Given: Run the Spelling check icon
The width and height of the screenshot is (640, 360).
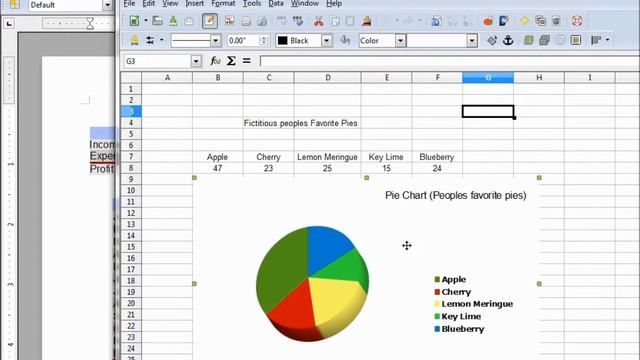Looking at the screenshot, I should click(x=282, y=21).
